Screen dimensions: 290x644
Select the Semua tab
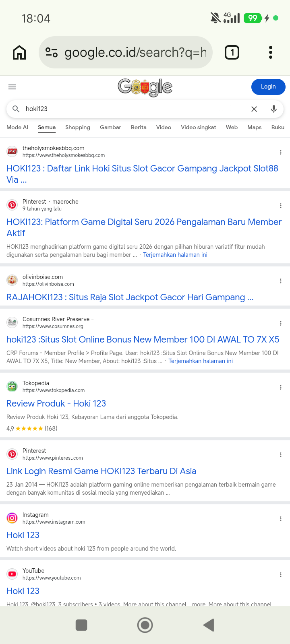tap(47, 127)
